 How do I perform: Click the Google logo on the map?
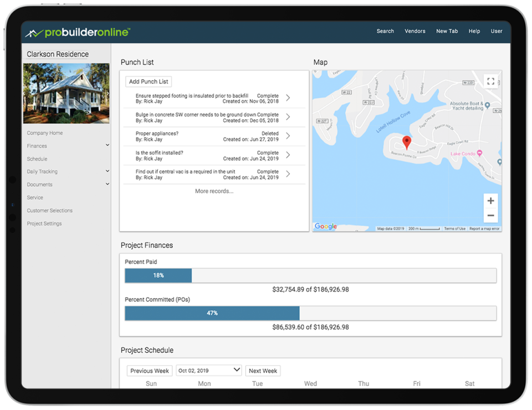[326, 226]
